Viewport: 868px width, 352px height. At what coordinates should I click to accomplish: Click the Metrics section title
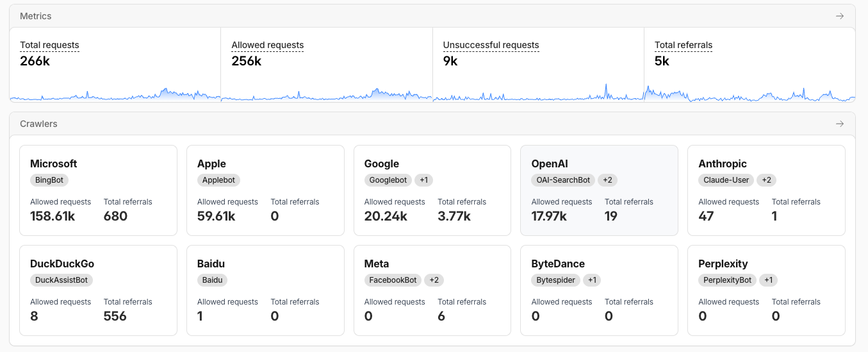tap(36, 16)
